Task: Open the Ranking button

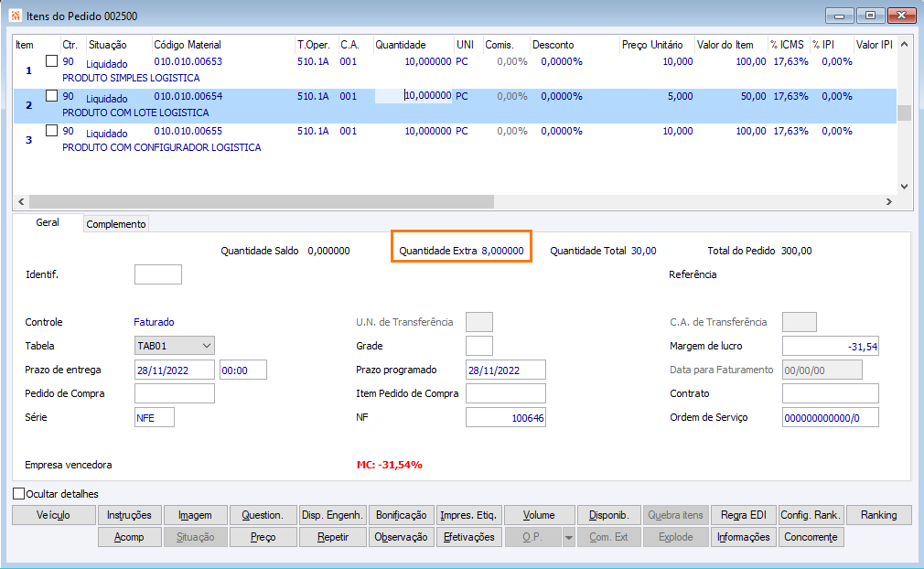Action: click(x=878, y=515)
